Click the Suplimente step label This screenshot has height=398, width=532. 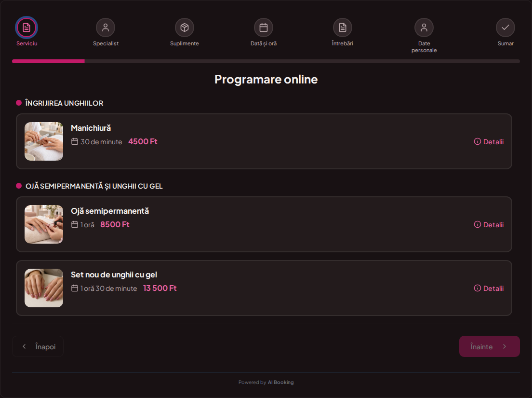185,43
